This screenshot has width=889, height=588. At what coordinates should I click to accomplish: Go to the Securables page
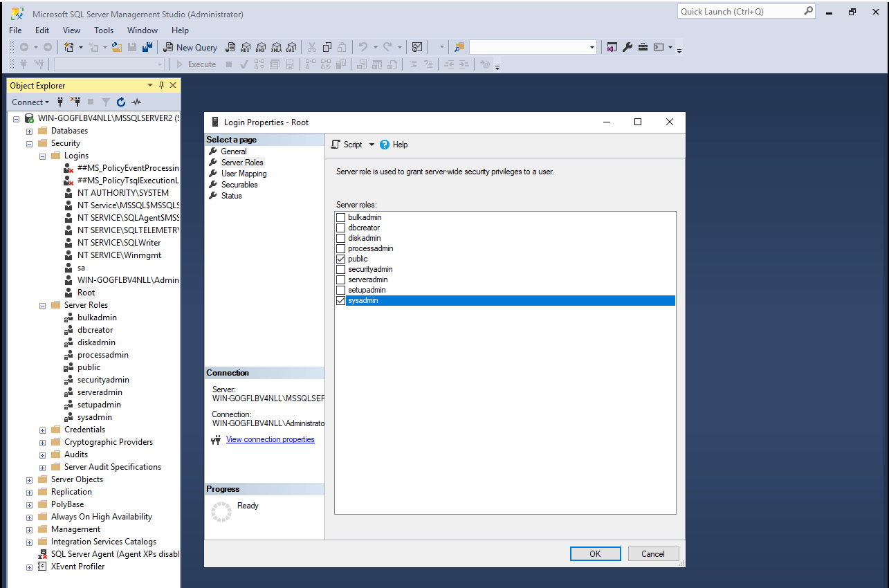click(239, 185)
